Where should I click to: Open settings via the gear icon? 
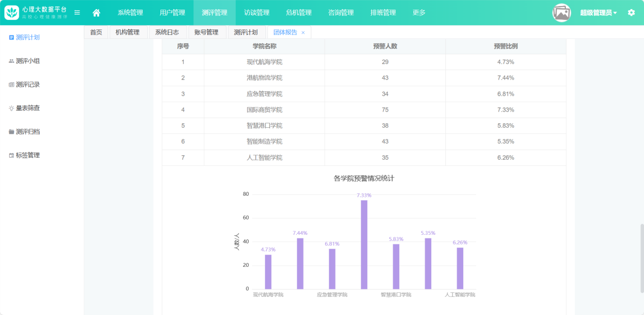(x=631, y=13)
